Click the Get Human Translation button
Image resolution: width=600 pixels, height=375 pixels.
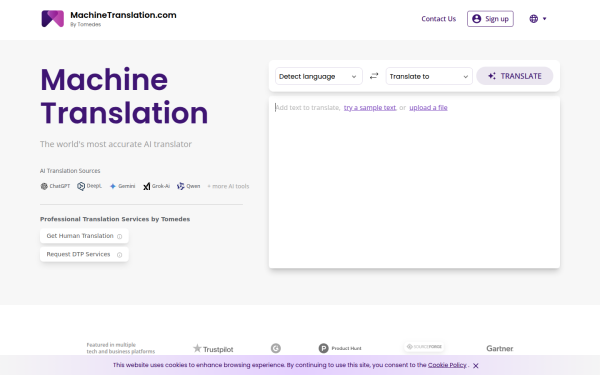click(84, 236)
